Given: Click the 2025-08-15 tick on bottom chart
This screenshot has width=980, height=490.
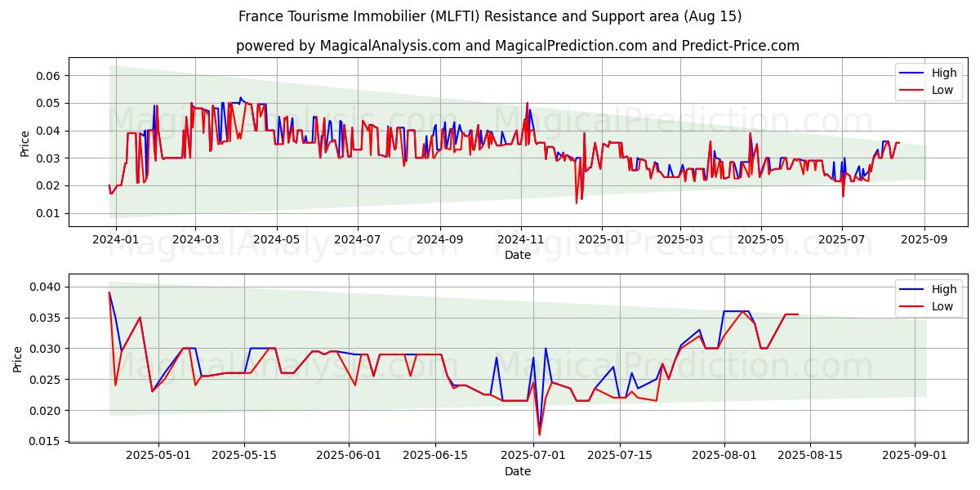Looking at the screenshot, I should tap(809, 457).
